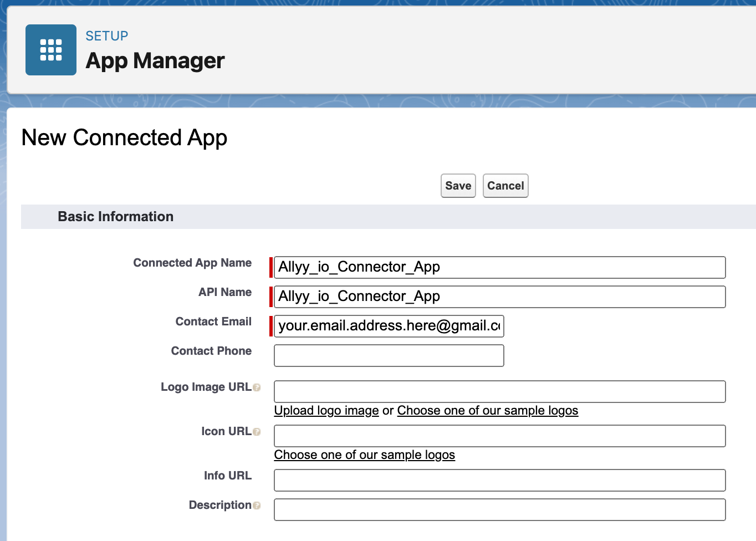Viewport: 756px width, 541px height.
Task: Click the Contact Email field
Action: (x=388, y=326)
